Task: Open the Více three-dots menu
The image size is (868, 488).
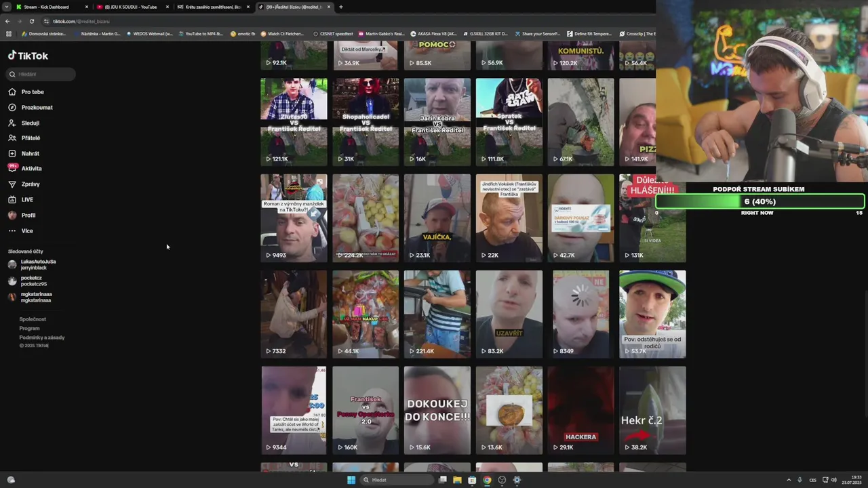Action: point(12,231)
